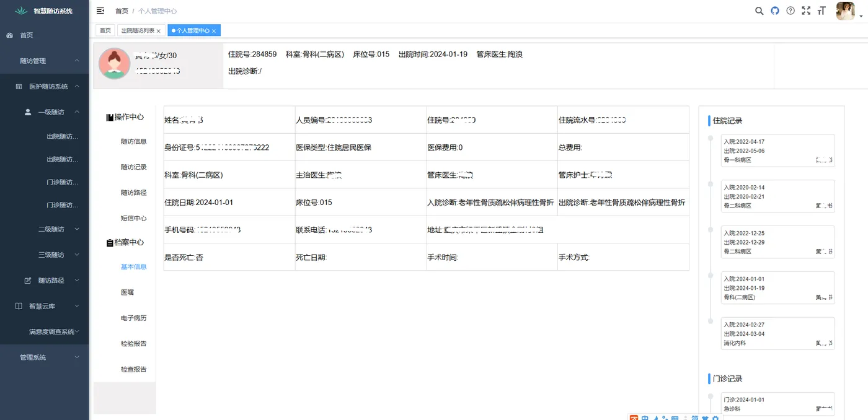Expand the 智慧云库 section
Image resolution: width=868 pixels, height=420 pixels.
(x=44, y=305)
